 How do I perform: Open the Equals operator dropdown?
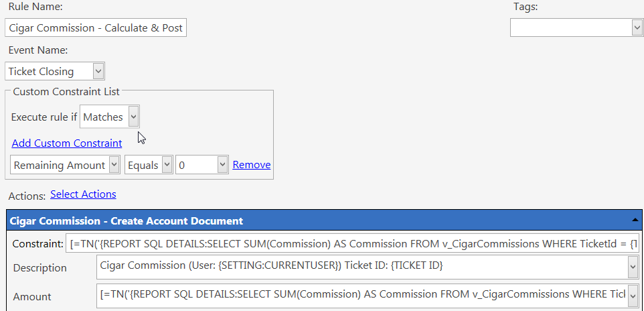167,165
